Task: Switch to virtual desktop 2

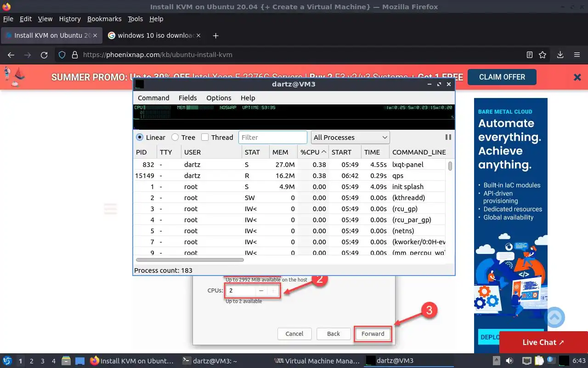Action: tap(32, 361)
